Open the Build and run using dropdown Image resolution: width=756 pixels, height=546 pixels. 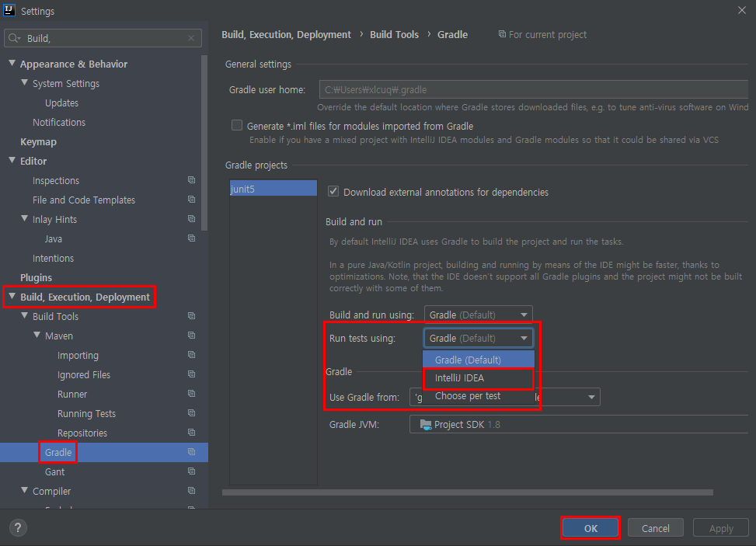coord(479,315)
